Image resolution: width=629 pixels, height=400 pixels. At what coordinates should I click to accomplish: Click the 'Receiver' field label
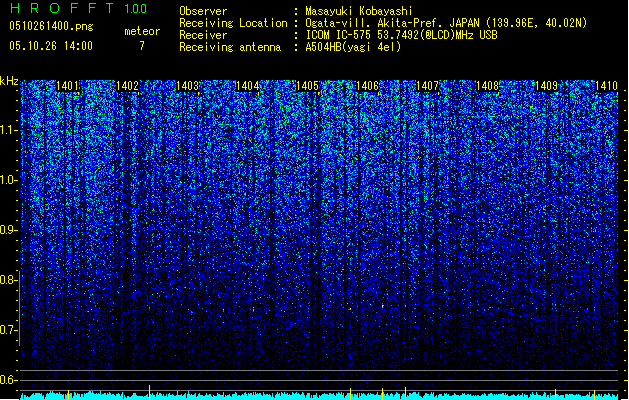pyautogui.click(x=203, y=35)
